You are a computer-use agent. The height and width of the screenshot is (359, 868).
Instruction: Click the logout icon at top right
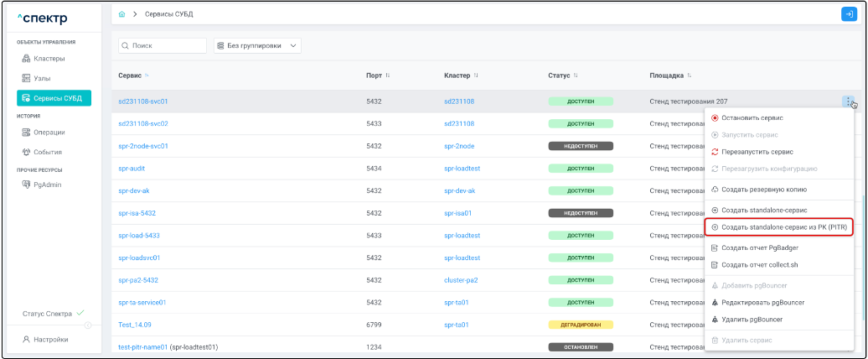[849, 14]
